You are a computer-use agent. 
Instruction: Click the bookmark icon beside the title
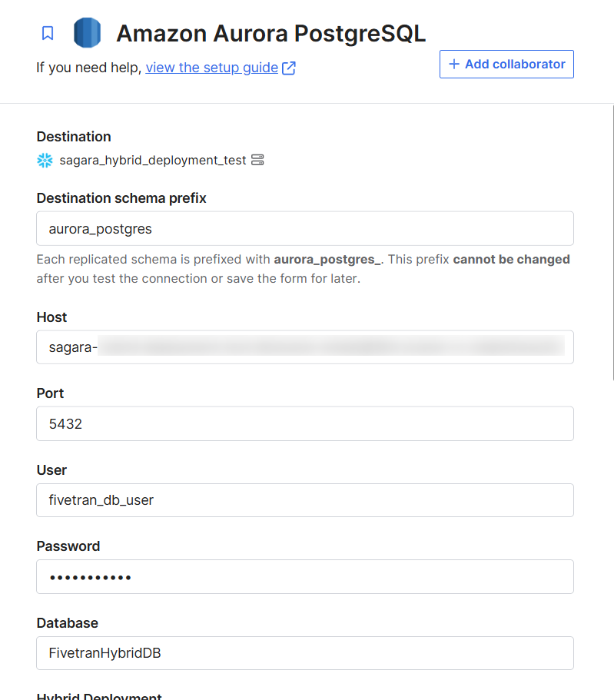click(48, 33)
